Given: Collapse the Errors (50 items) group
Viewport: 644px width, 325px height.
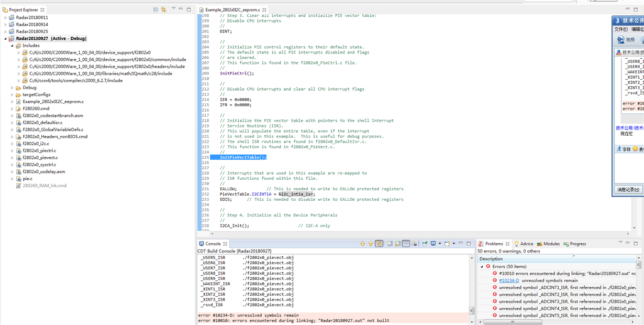Looking at the screenshot, I should [x=482, y=266].
